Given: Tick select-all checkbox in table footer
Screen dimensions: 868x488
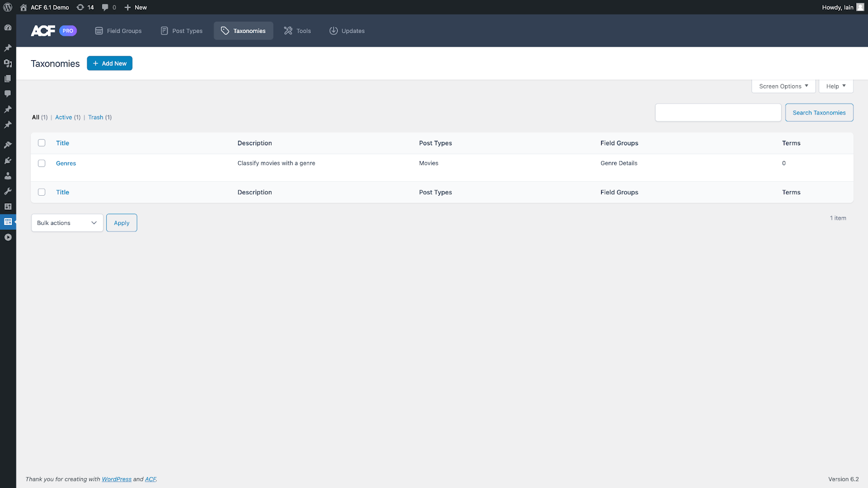Looking at the screenshot, I should coord(42,192).
